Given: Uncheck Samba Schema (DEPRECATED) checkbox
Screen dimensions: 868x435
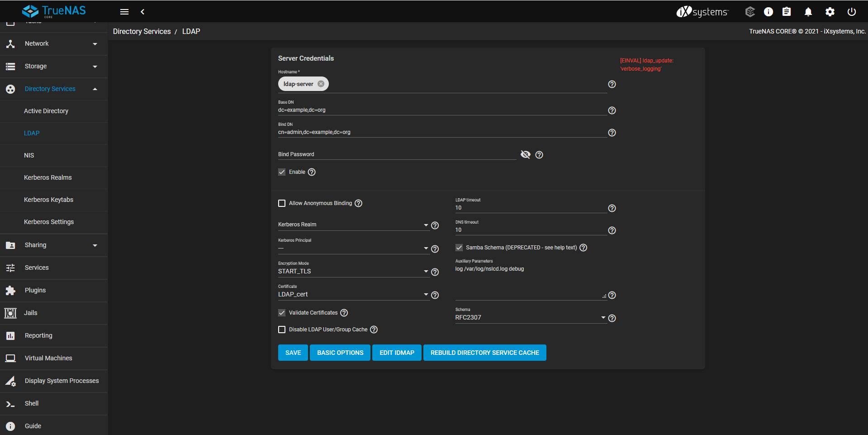Looking at the screenshot, I should pos(459,248).
